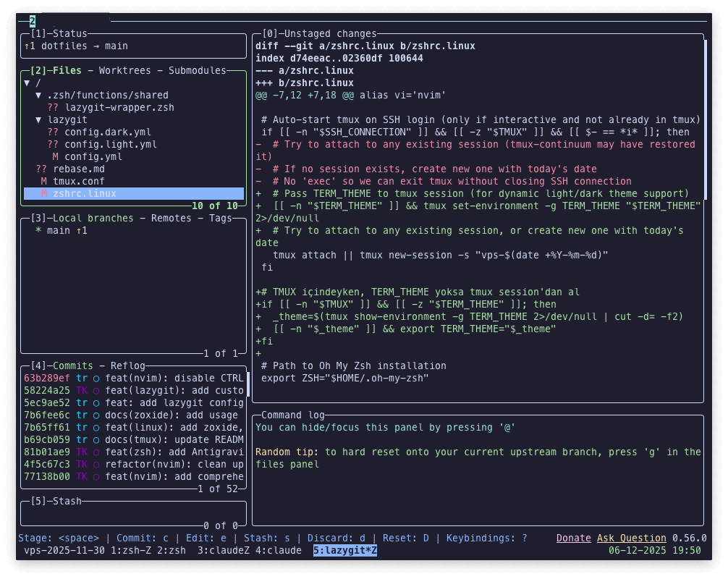The width and height of the screenshot is (728, 579).
Task: Collapse the root '/' directory triangle
Action: (x=27, y=83)
